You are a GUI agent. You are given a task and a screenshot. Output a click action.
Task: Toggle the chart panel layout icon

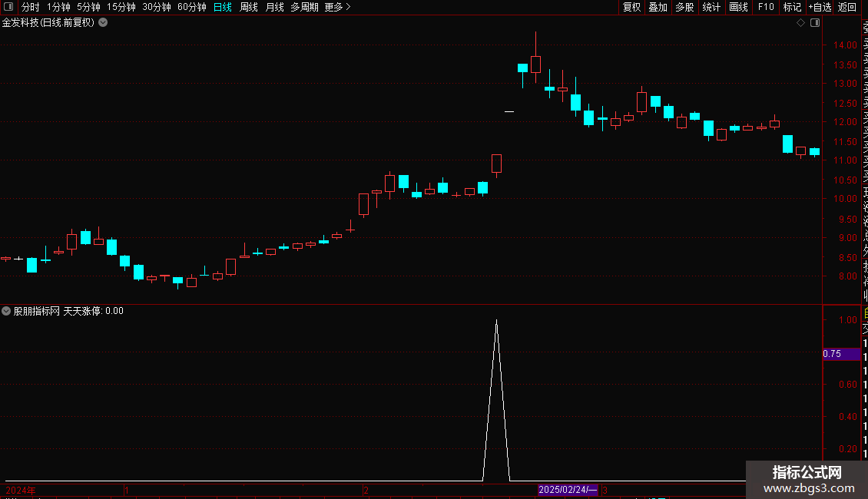(x=815, y=23)
